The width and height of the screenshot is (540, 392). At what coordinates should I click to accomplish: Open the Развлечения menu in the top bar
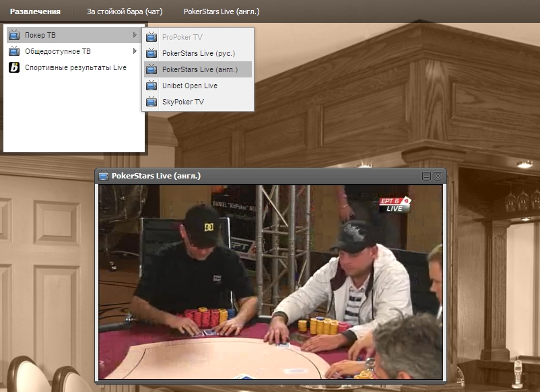tap(35, 11)
